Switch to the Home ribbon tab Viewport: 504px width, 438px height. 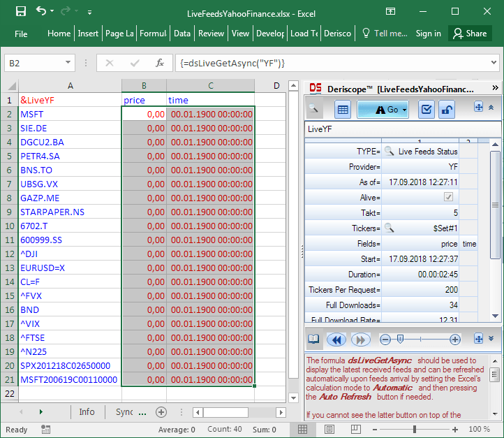click(x=59, y=34)
